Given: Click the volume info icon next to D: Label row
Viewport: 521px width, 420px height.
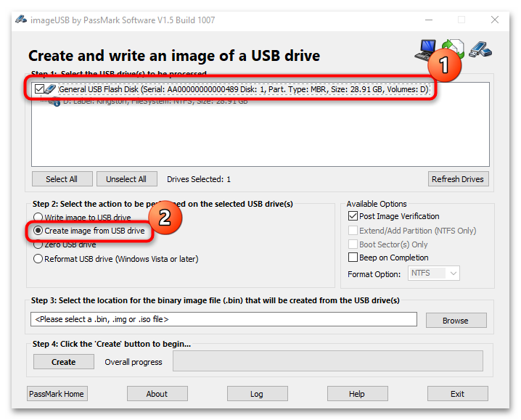Looking at the screenshot, I should tap(54, 102).
